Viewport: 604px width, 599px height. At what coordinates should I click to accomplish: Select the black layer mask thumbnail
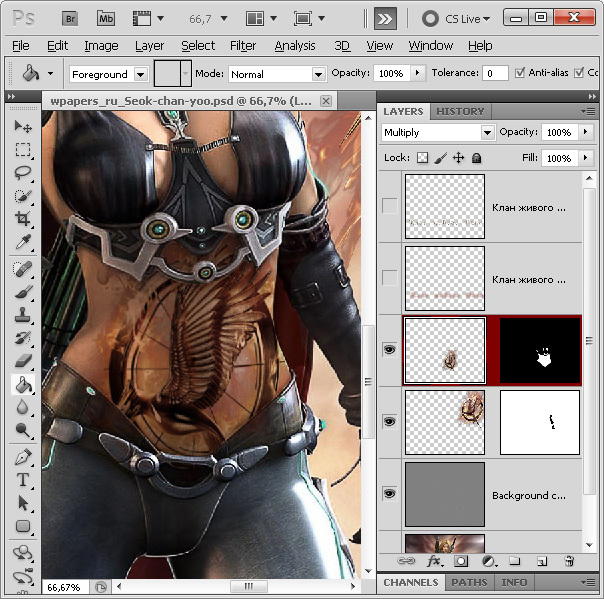click(540, 351)
